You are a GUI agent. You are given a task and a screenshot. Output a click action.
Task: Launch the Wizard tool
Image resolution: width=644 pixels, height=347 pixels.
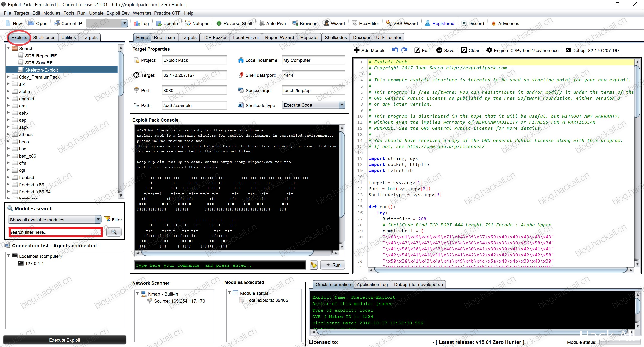(326, 23)
